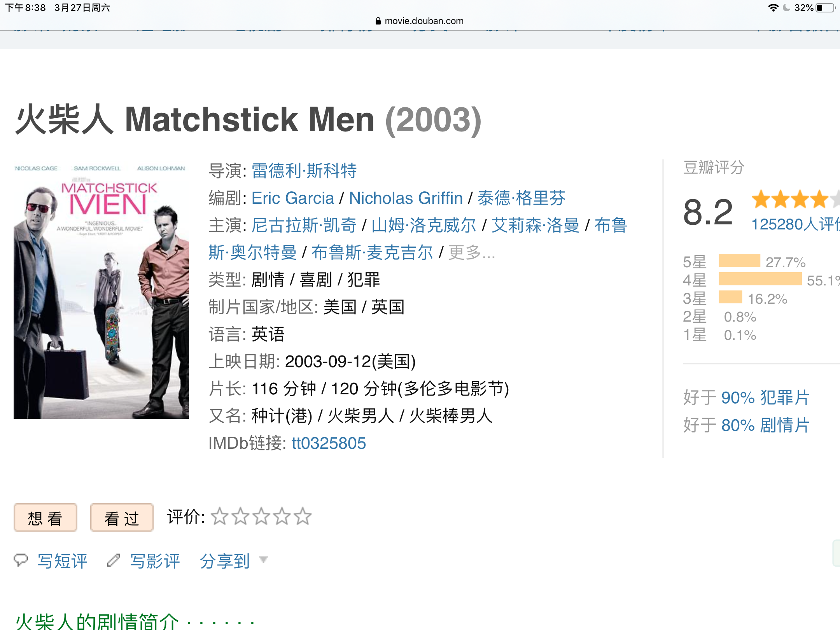Open the IMDb link tt0325805

pyautogui.click(x=329, y=443)
